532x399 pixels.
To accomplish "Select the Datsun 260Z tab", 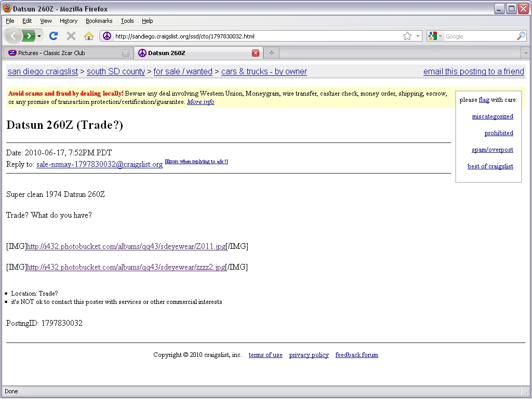I will coord(198,53).
